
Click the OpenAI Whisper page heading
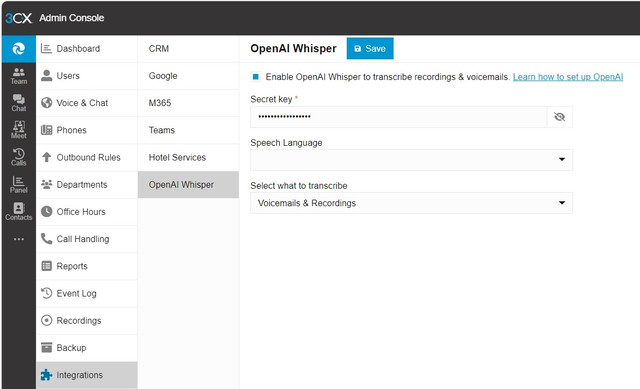point(293,49)
